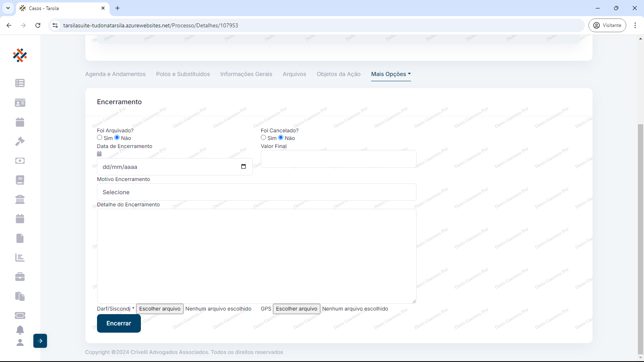This screenshot has width=644, height=362.
Task: Expand the Mais Opções menu
Action: pos(390,74)
